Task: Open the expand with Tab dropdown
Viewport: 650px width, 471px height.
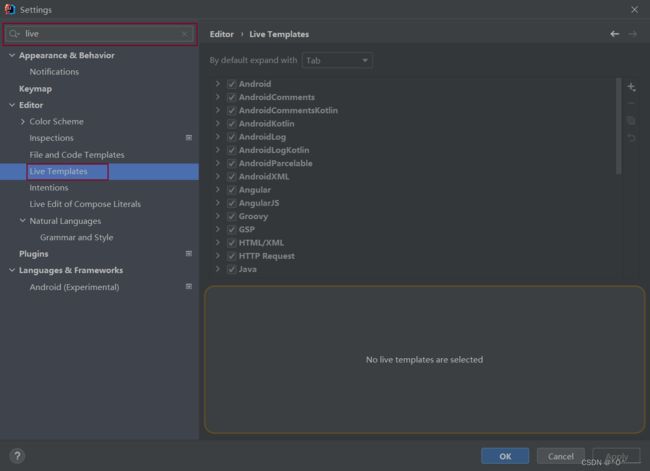Action: [x=337, y=61]
